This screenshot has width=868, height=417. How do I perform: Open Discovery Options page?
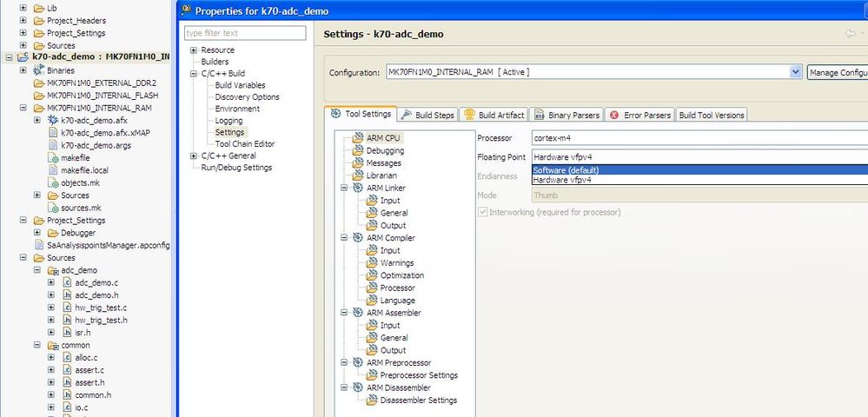(247, 96)
